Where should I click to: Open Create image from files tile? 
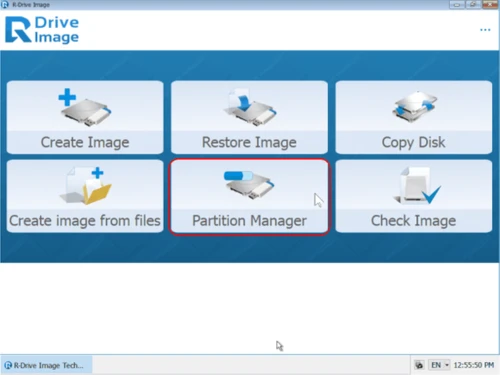click(85, 196)
